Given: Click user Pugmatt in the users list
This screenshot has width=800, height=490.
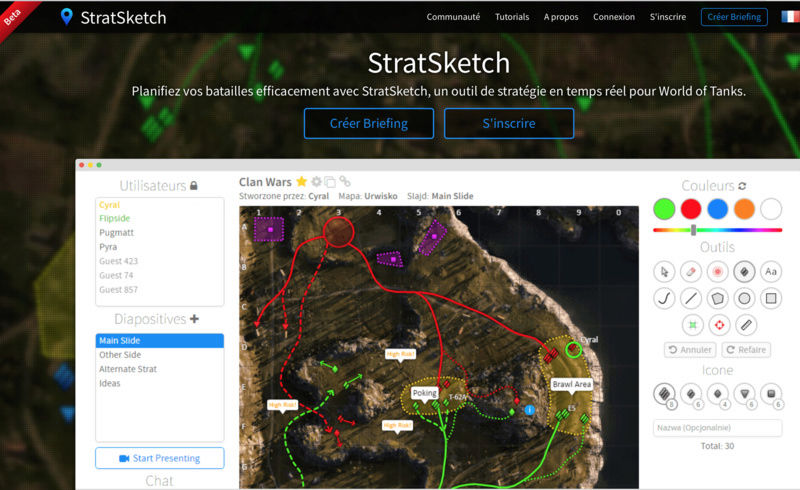Looking at the screenshot, I should [x=116, y=233].
